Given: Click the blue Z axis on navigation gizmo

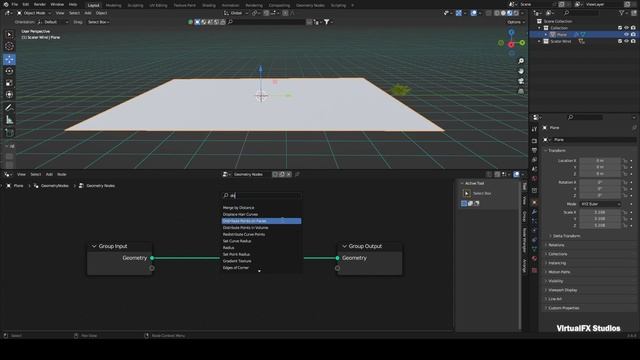Looking at the screenshot, I should pyautogui.click(x=511, y=32).
